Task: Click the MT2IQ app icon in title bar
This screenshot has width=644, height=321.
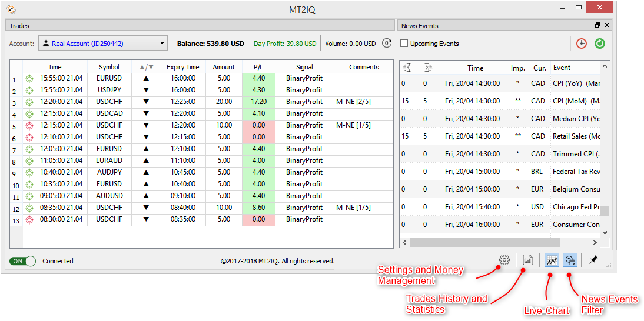Action: click(x=11, y=9)
